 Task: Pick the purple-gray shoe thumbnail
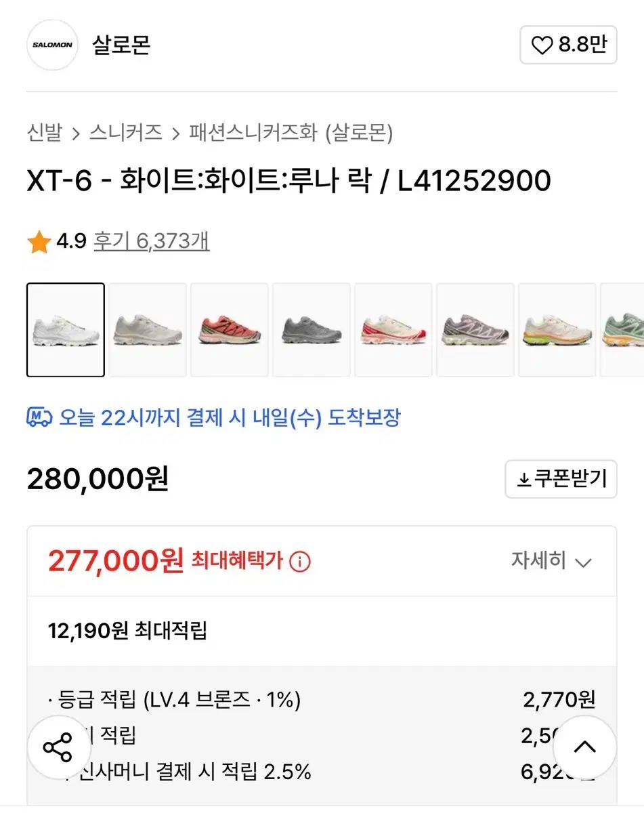pos(475,330)
